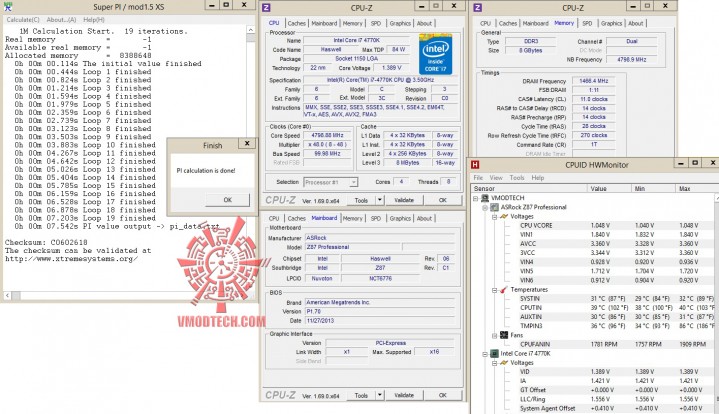
Task: Switch to Graphics tab in CPU-Z CPU window
Action: click(x=400, y=23)
